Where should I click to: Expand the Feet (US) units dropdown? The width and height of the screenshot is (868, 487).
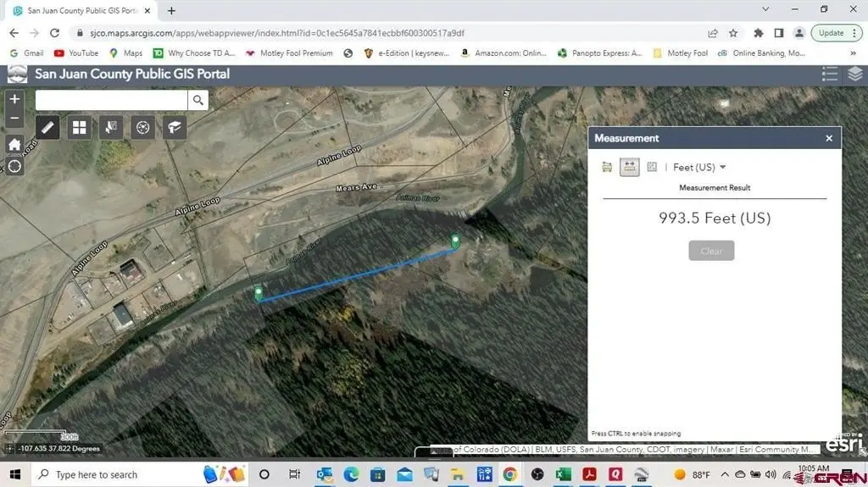pyautogui.click(x=699, y=168)
